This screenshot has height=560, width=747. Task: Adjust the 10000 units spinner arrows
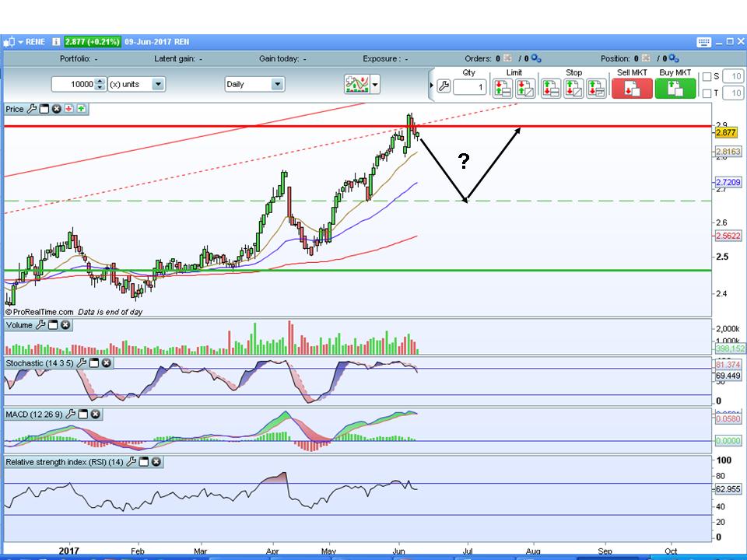(100, 84)
